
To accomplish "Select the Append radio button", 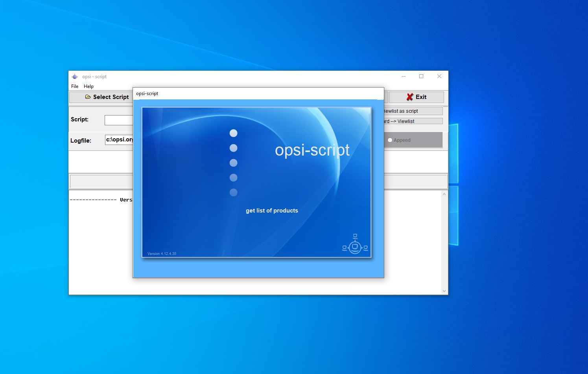I will (390, 140).
